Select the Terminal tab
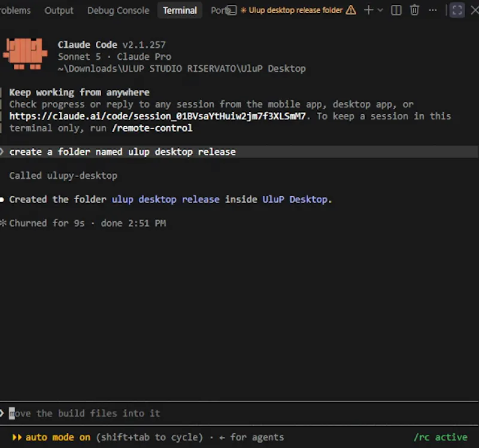This screenshot has height=448, width=479. [x=180, y=10]
